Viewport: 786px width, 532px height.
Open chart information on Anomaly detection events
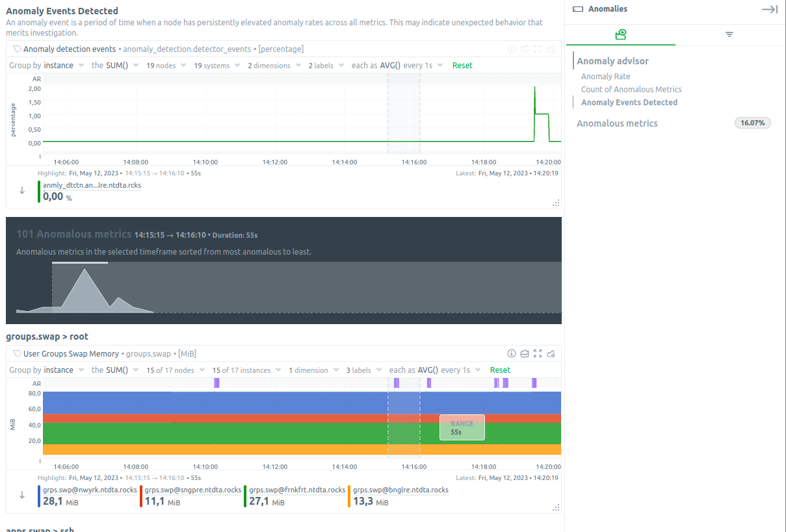tap(511, 49)
